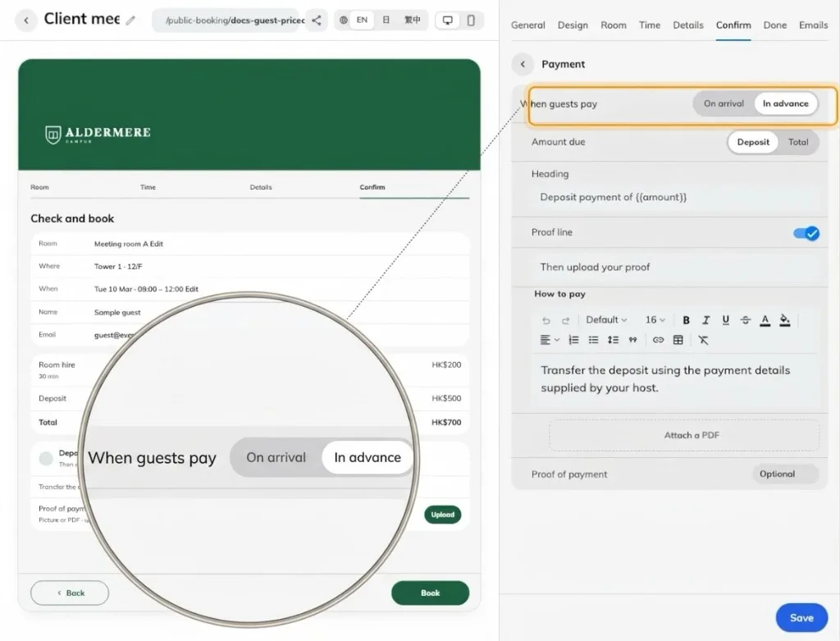Open the font size 16 dropdown
This screenshot has height=641, width=840.
coord(655,320)
